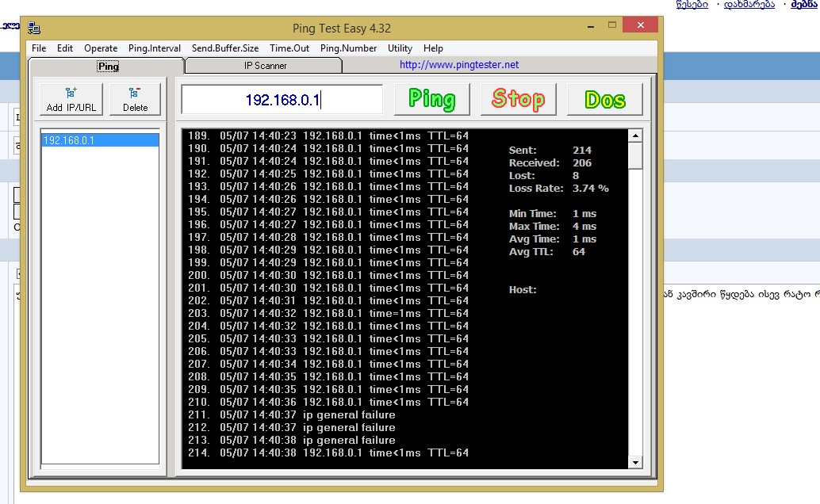Open the Time.Out menu
820x504 pixels.
[x=289, y=48]
